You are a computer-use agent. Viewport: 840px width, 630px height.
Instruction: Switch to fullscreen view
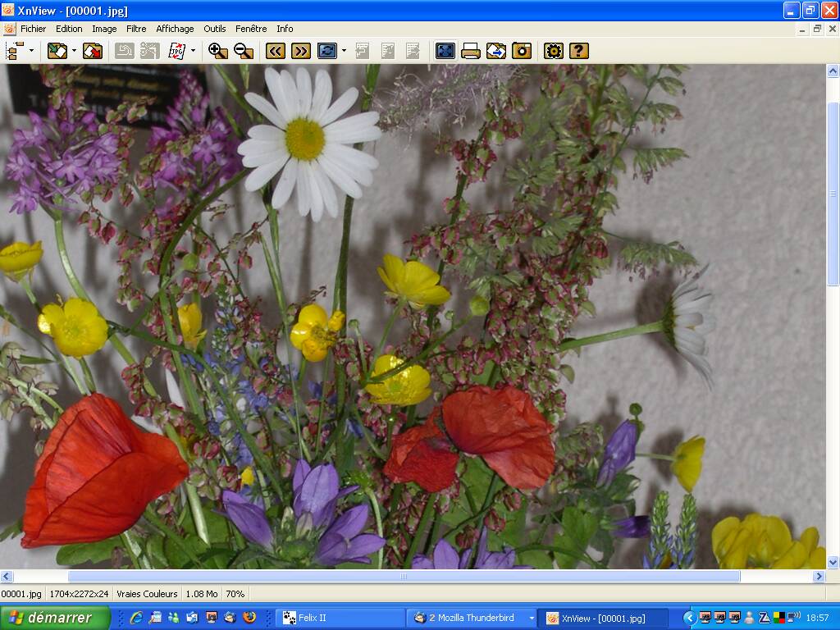click(x=445, y=51)
